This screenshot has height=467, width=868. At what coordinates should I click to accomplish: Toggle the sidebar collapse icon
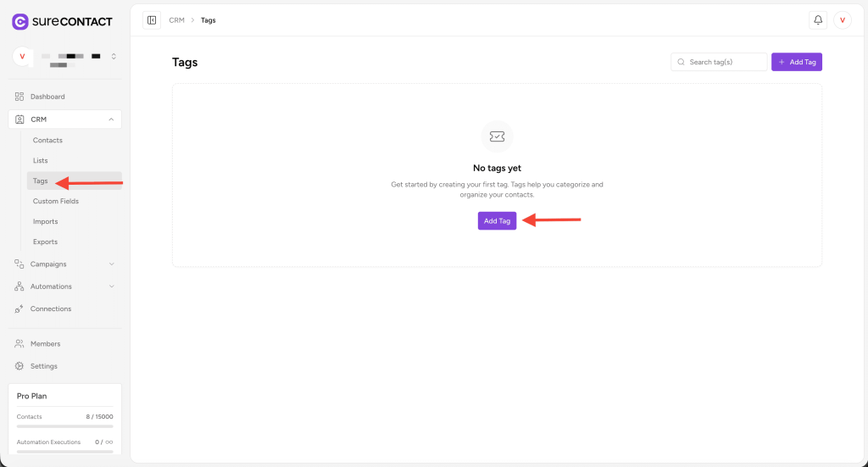click(x=152, y=20)
